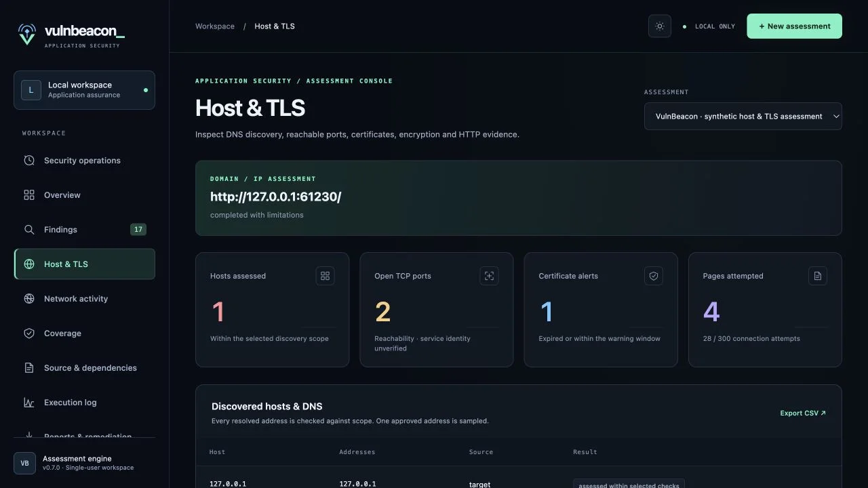Click the Source & dependencies file icon
The height and width of the screenshot is (488, 868).
point(29,368)
